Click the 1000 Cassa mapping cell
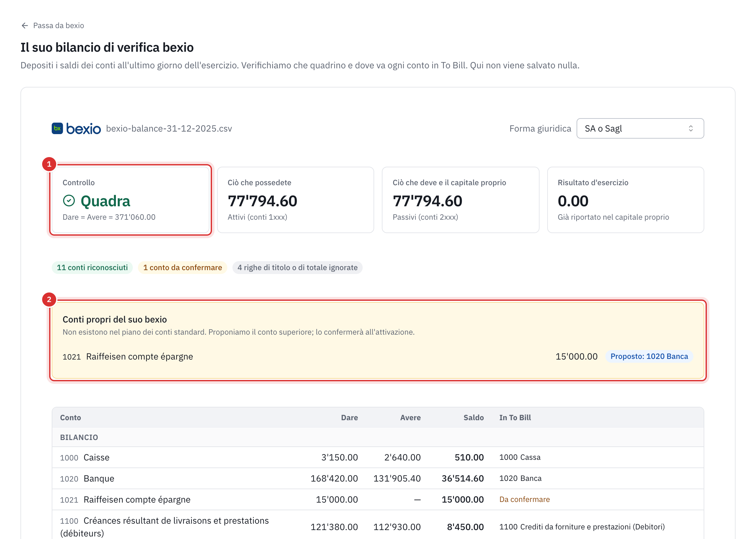756x539 pixels. (x=520, y=457)
